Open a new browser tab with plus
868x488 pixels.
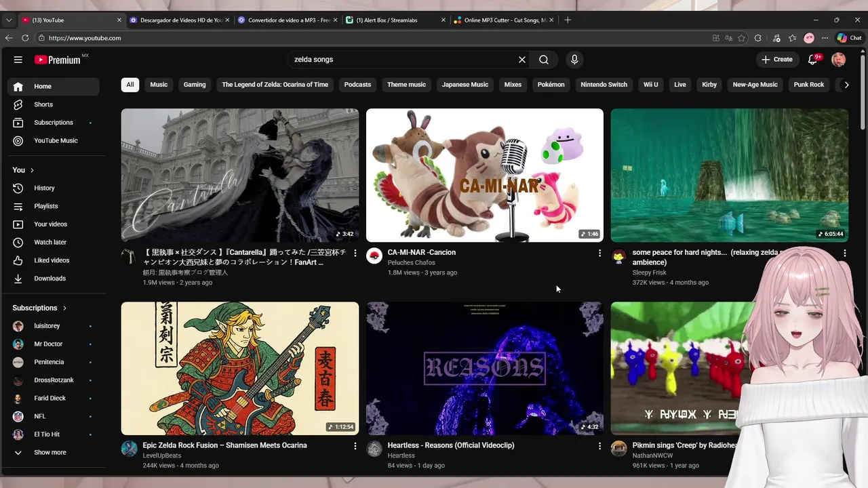click(568, 20)
